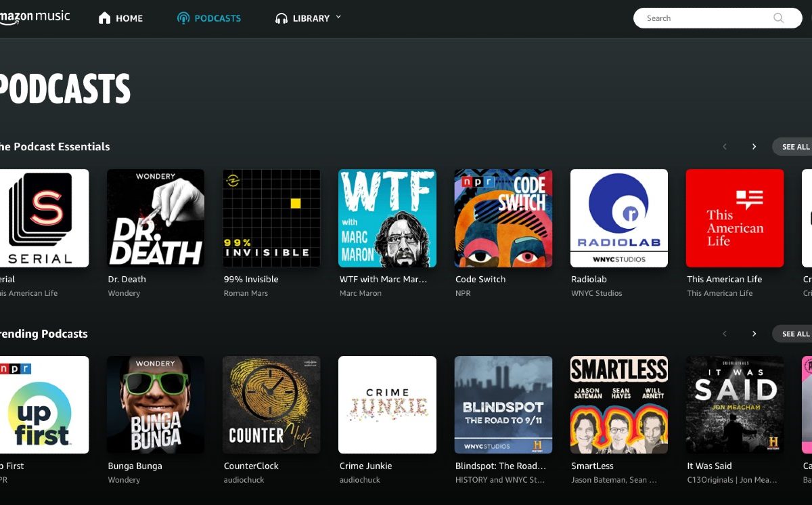Click the search magnifier icon
The height and width of the screenshot is (505, 812).
pos(778,18)
